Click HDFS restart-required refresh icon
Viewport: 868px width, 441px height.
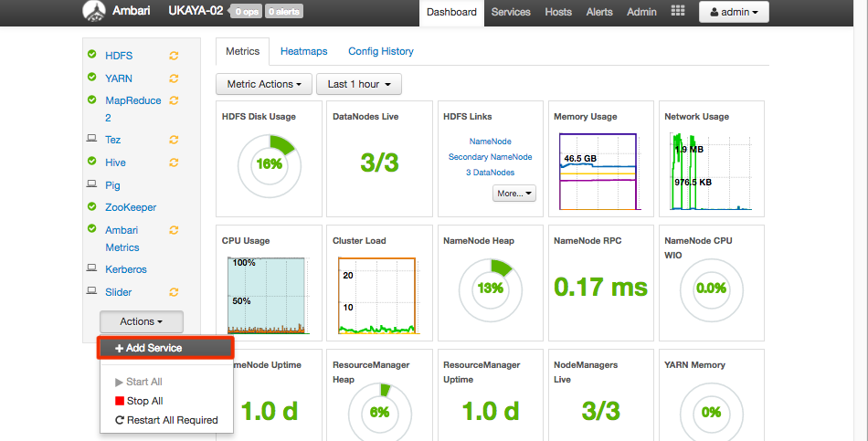pyautogui.click(x=174, y=56)
